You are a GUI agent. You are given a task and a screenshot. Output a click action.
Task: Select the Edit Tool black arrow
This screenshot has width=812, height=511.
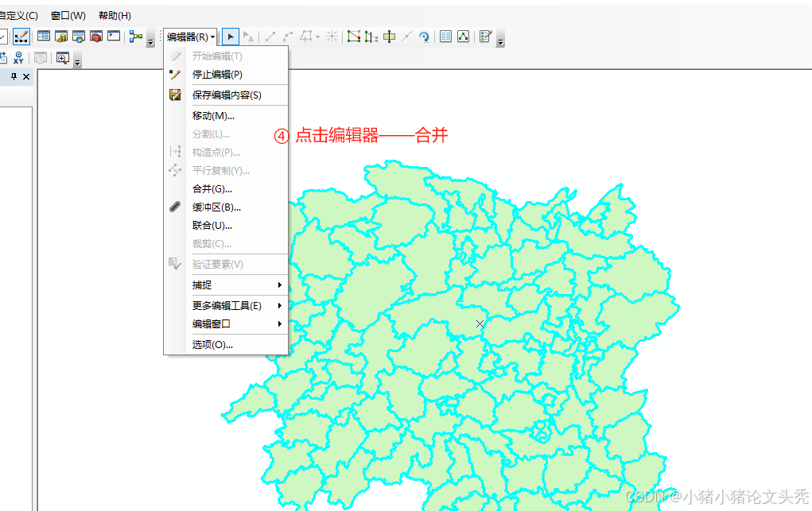point(231,37)
